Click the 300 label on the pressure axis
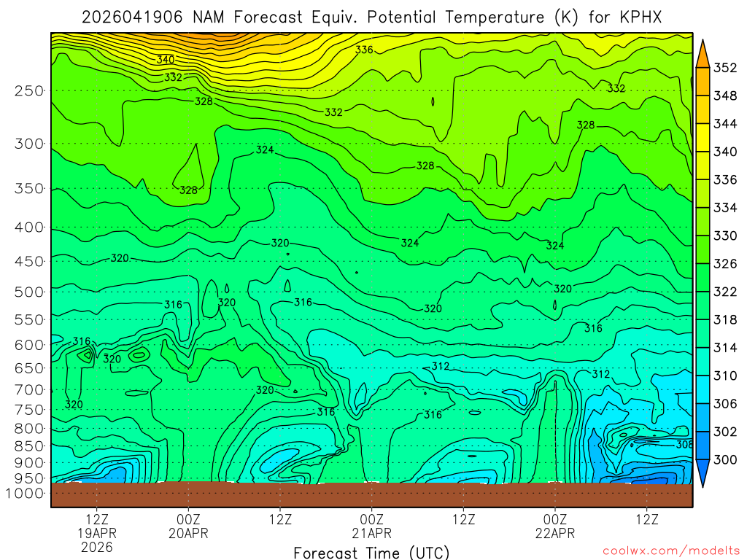The width and height of the screenshot is (747, 560). pos(28,144)
